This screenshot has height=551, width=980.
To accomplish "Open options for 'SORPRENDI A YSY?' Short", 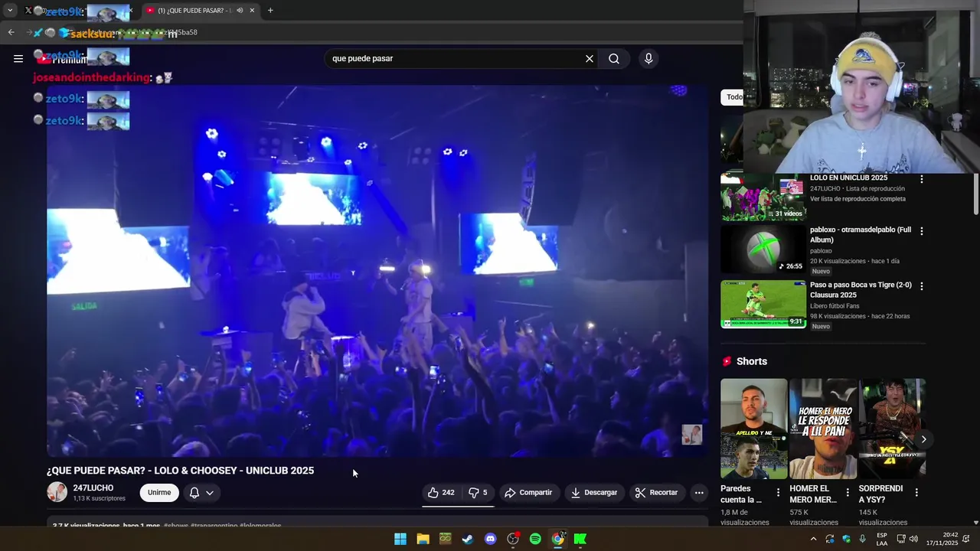I will pyautogui.click(x=916, y=492).
